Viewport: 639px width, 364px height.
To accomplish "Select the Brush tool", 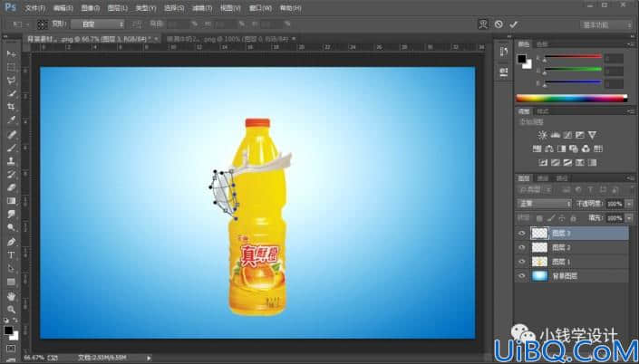I will pyautogui.click(x=11, y=148).
